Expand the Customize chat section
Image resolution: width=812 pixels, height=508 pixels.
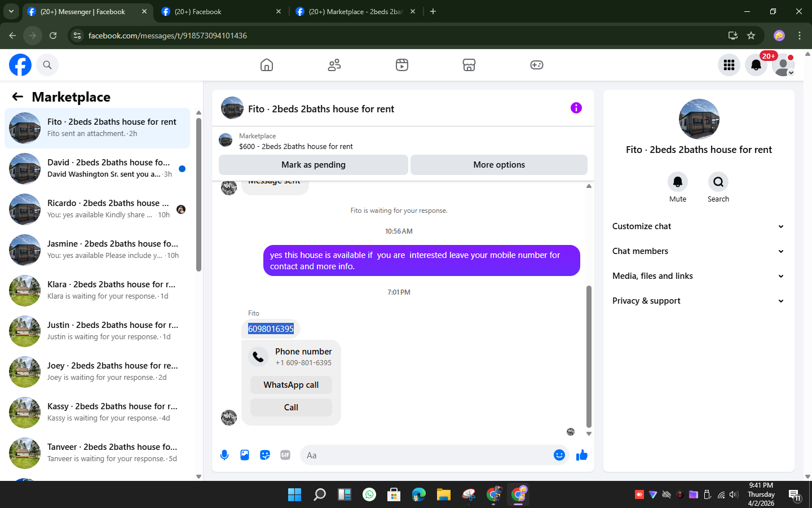[698, 226]
